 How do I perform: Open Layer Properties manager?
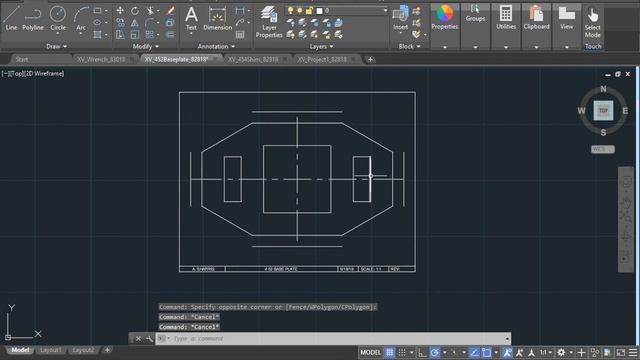pos(269,22)
